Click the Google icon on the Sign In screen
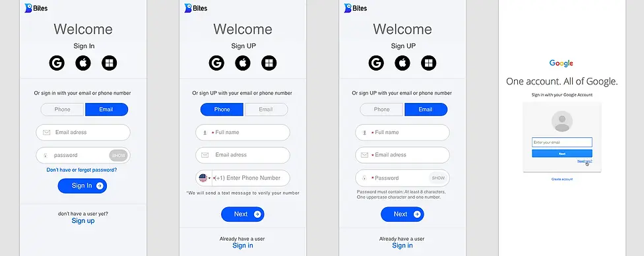This screenshot has height=256, width=644. click(57, 63)
